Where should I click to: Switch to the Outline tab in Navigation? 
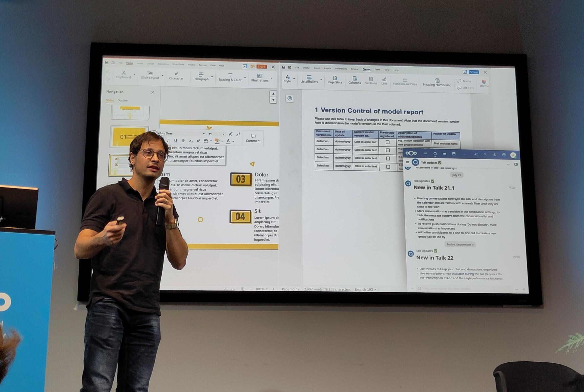click(x=122, y=100)
